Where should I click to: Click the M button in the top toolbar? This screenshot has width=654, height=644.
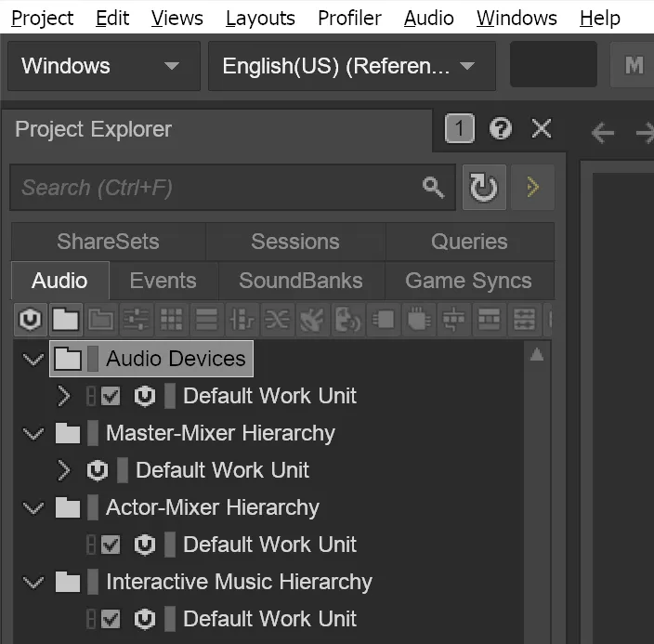coord(634,65)
